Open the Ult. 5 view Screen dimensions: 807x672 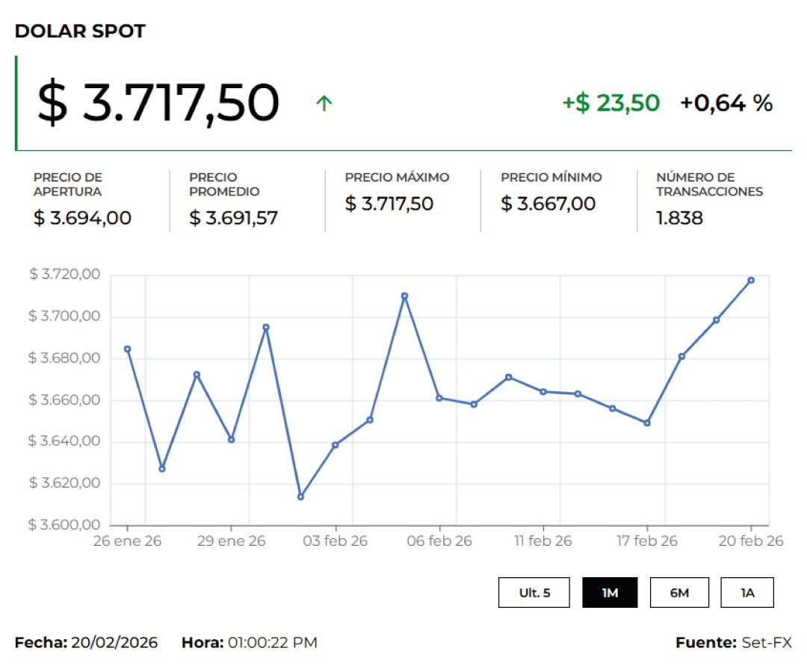(x=534, y=592)
